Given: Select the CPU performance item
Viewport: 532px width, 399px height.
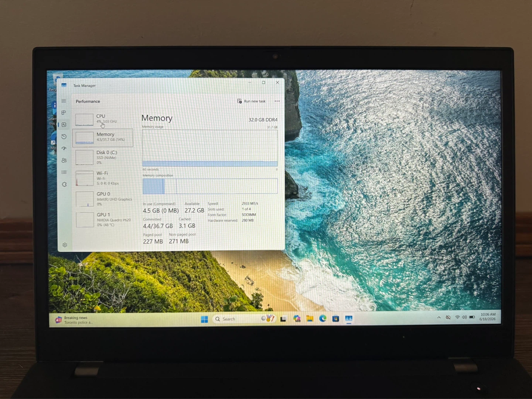Looking at the screenshot, I should click(103, 119).
